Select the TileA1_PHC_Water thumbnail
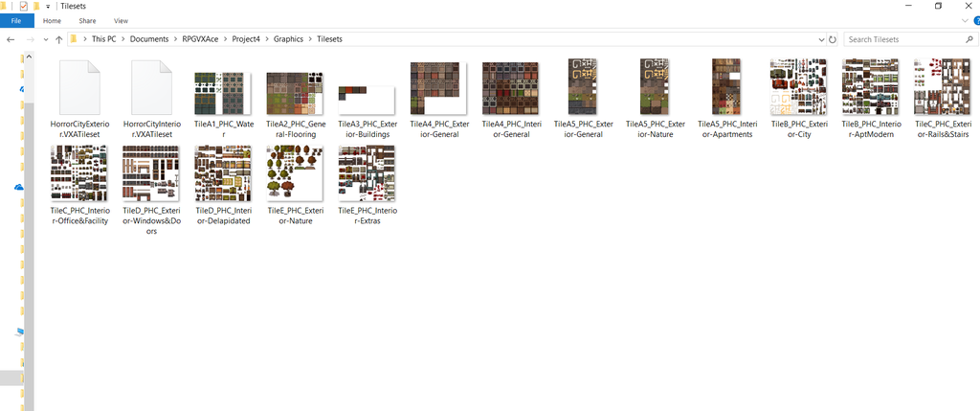980x411 pixels. click(223, 93)
